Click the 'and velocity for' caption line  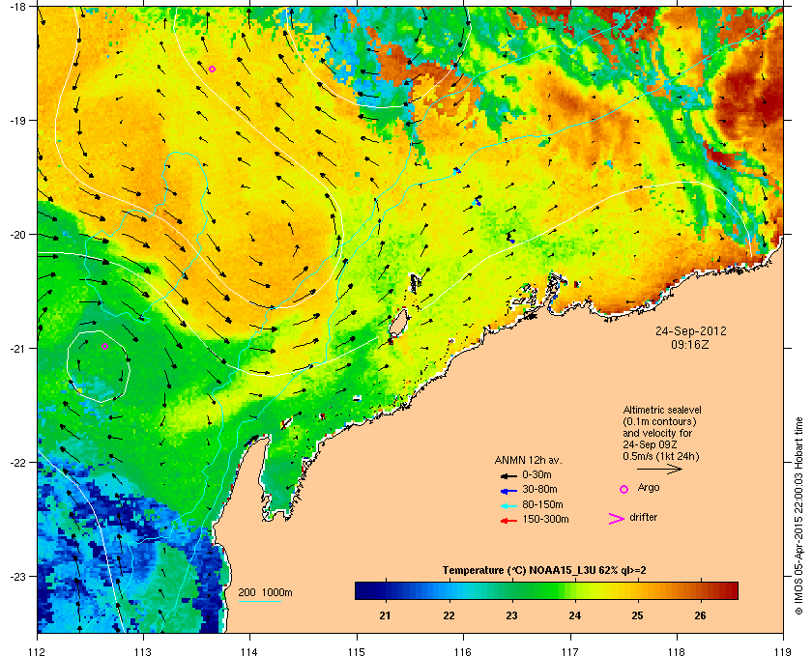point(657,433)
